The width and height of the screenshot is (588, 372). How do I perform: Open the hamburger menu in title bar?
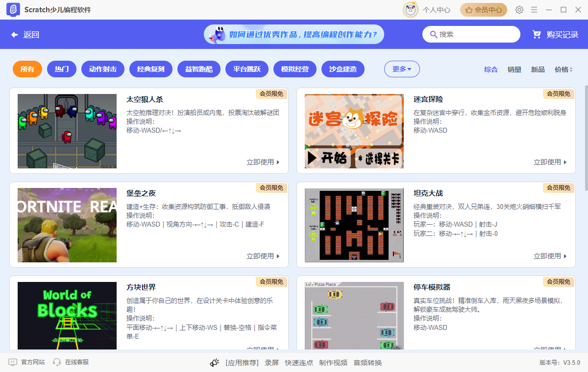tap(534, 9)
